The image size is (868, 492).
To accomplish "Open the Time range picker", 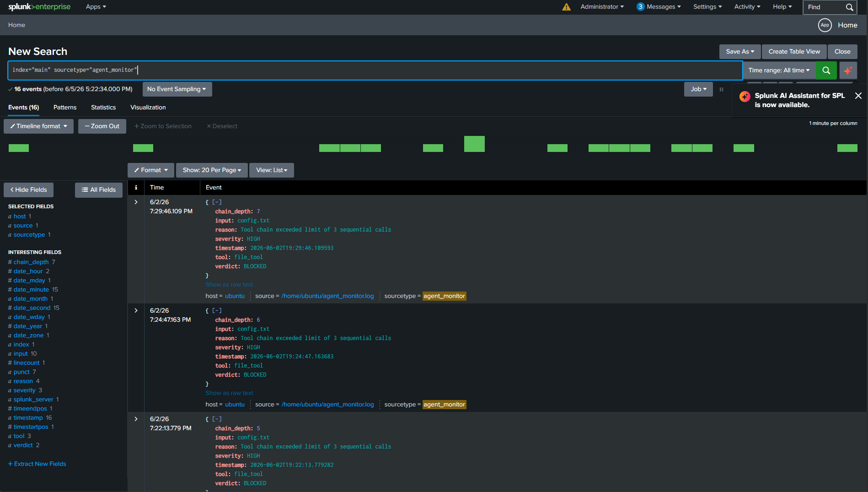I will coord(779,70).
